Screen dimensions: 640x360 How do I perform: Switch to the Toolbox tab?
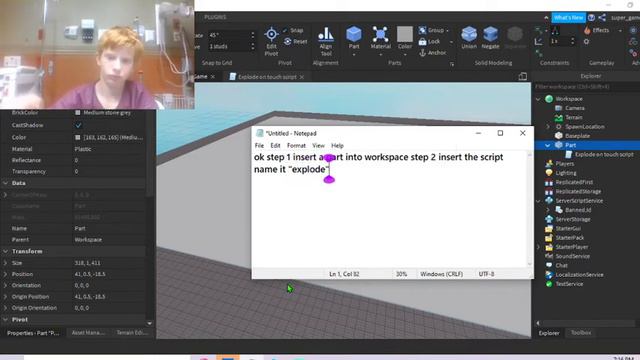click(581, 333)
